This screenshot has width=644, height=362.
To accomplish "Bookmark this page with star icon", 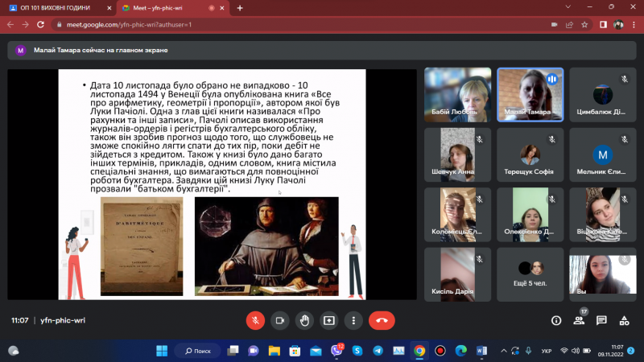I will 584,25.
